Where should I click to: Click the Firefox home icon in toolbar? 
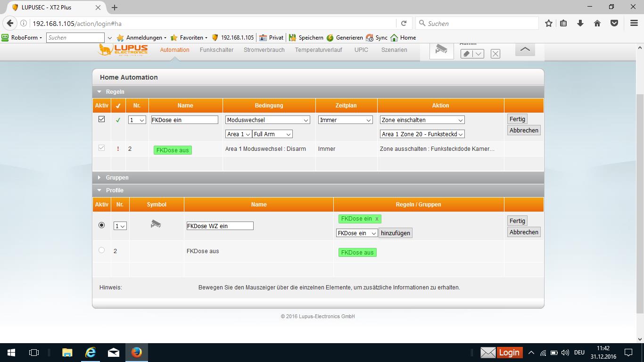tap(597, 23)
